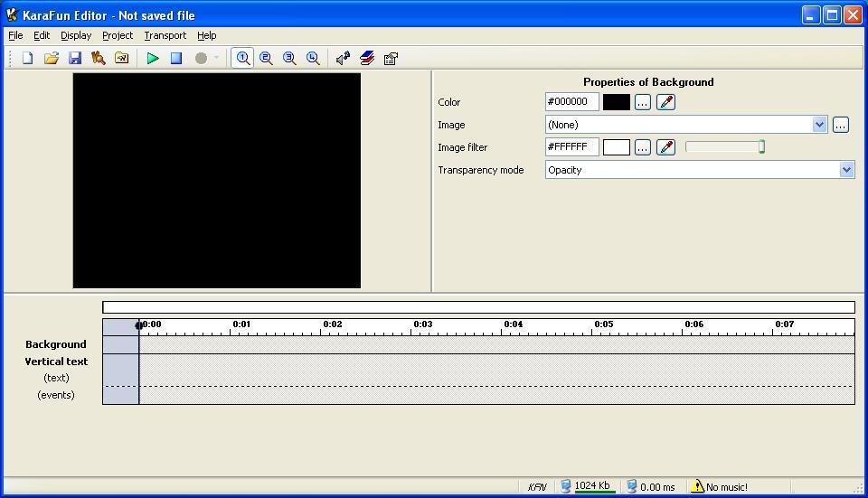
Task: Click the speaker music icon in toolbar
Action: [344, 58]
